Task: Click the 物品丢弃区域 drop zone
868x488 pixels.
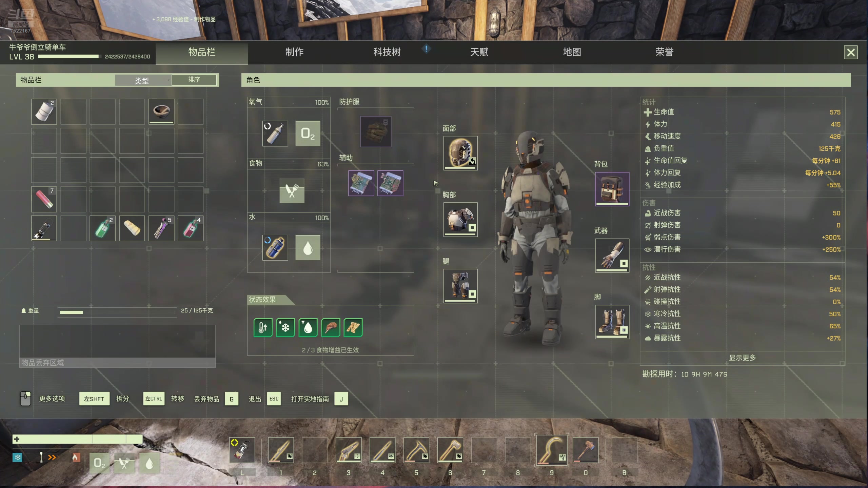Action: pyautogui.click(x=117, y=346)
